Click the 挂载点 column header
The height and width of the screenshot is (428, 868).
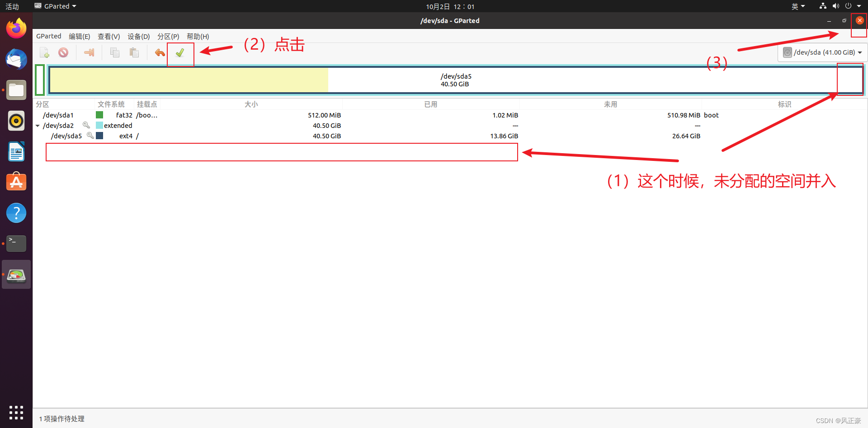click(x=147, y=104)
